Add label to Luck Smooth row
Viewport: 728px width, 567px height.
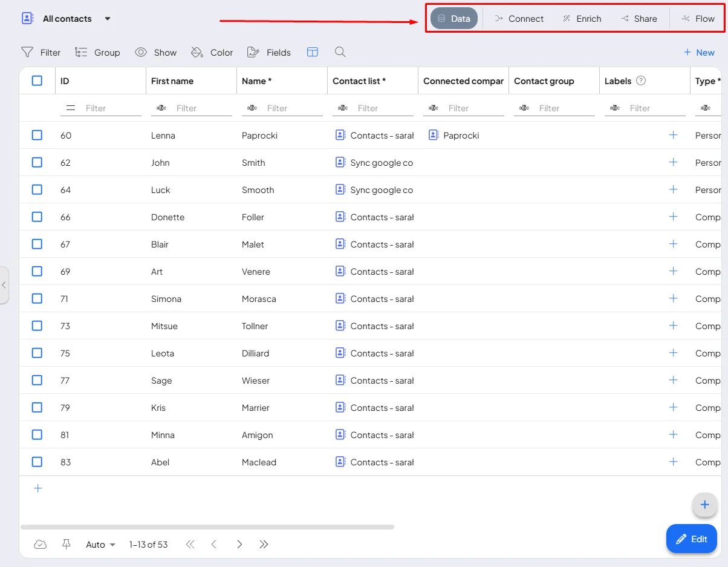click(674, 189)
